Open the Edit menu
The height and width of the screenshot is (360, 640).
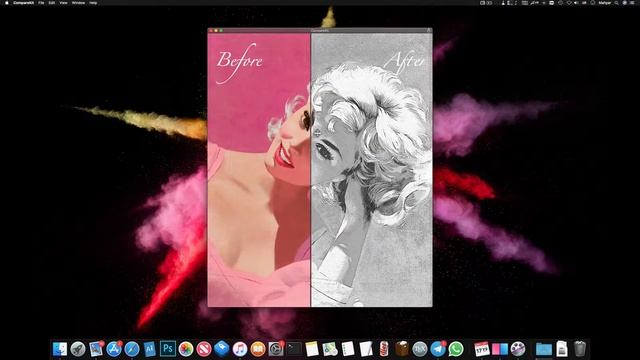[52, 3]
